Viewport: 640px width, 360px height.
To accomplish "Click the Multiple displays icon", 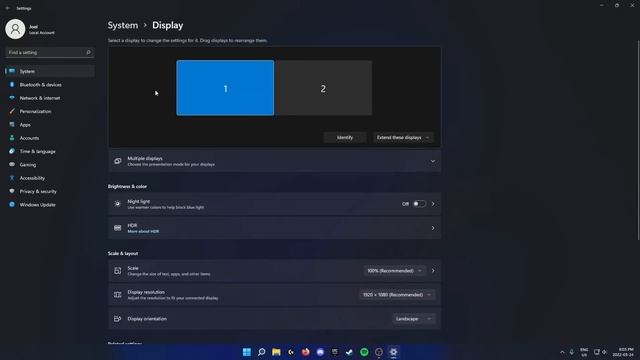I will 118,161.
